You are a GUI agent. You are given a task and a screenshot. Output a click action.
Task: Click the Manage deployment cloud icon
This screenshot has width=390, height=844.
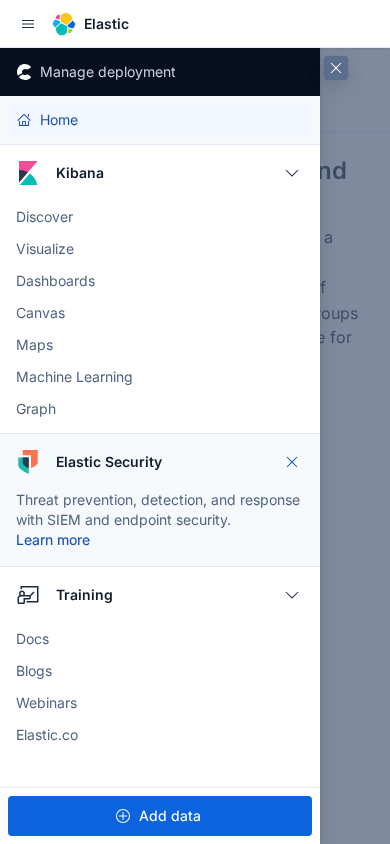[24, 72]
